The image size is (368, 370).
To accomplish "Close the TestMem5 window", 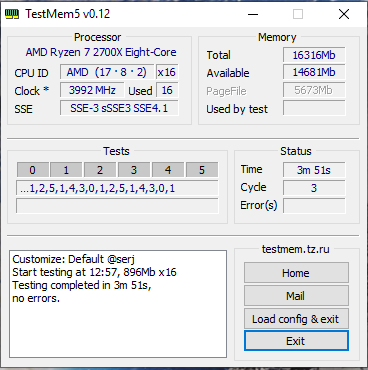I will point(344,14).
